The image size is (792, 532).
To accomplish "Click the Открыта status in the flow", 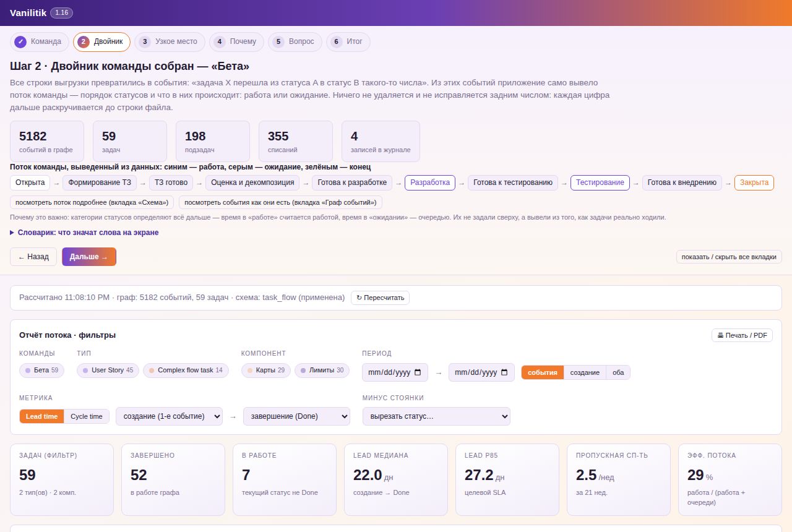I will click(x=30, y=182).
